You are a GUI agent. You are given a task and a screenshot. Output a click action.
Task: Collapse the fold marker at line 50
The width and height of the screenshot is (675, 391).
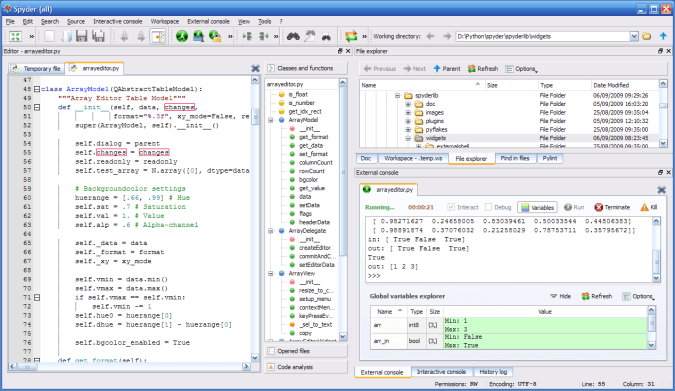pos(37,107)
